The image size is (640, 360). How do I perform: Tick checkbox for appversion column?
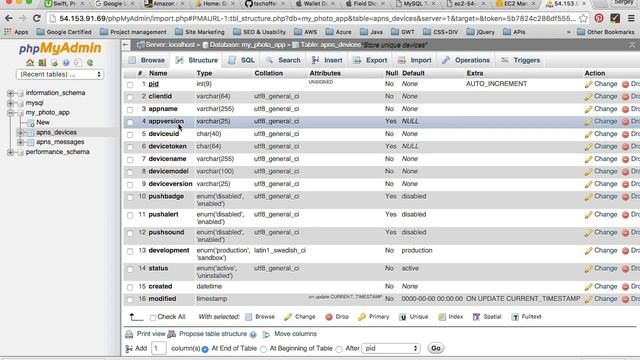(130, 122)
